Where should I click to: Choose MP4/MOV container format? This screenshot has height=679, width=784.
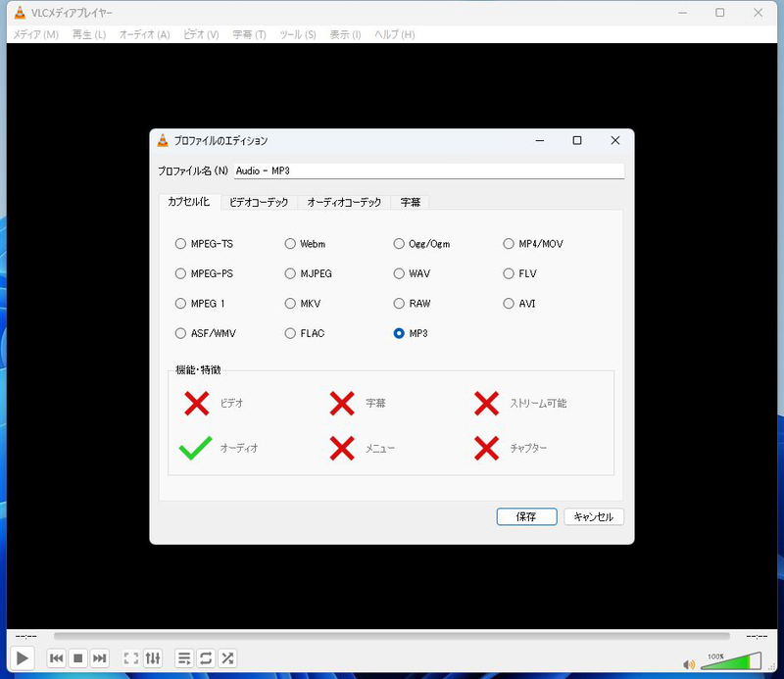click(533, 244)
